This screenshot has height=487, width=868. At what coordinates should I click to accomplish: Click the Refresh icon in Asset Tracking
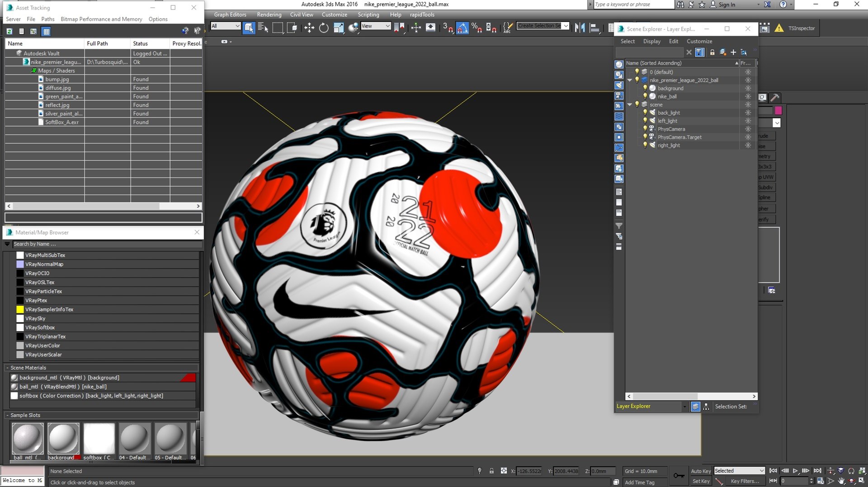9,31
